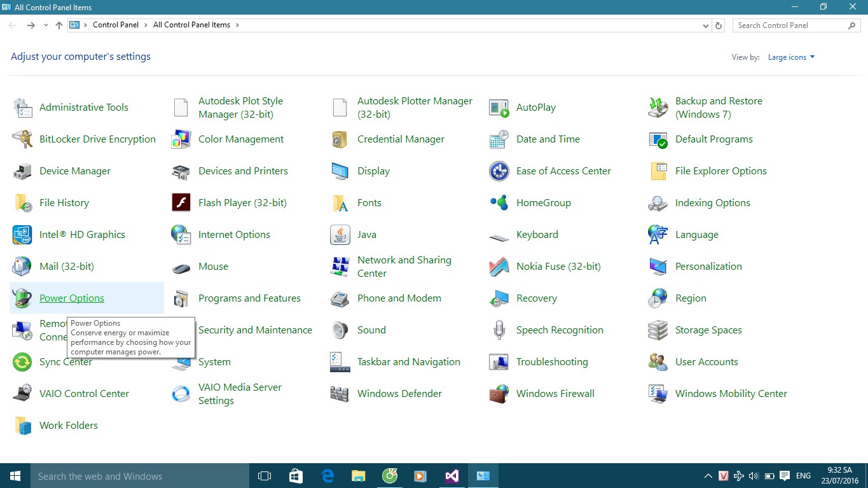
Task: Open the Region link
Action: (x=691, y=298)
